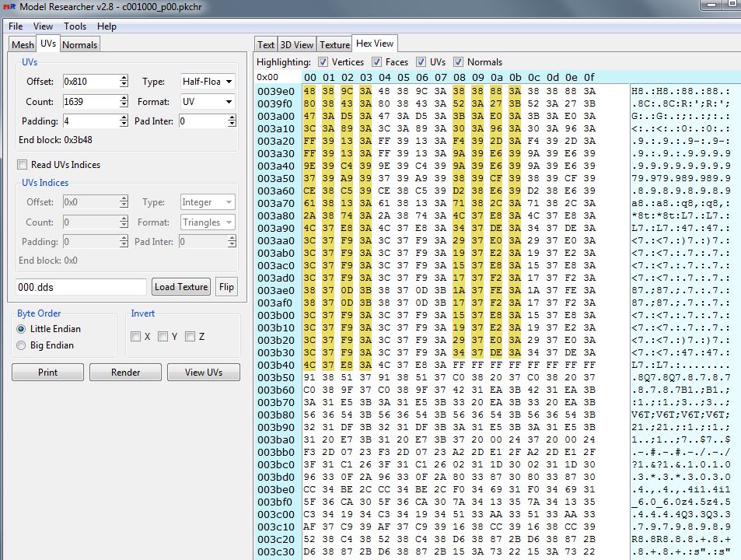The height and width of the screenshot is (560, 741).
Task: Check the Invert Y box
Action: pos(163,337)
